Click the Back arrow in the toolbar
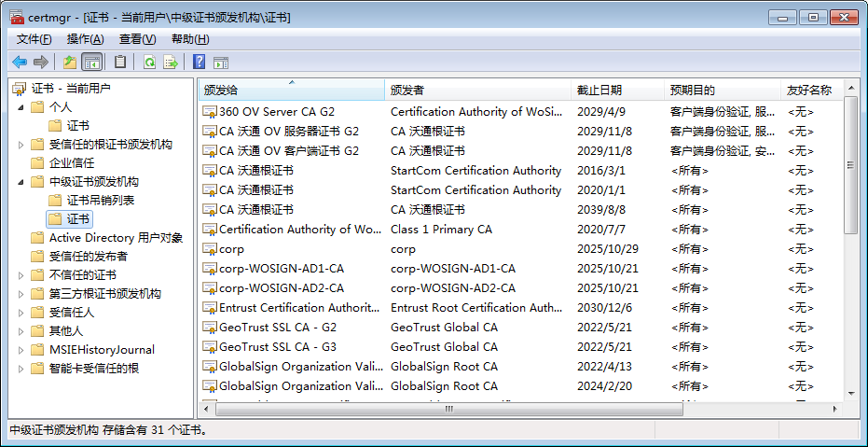This screenshot has height=447, width=868. (x=20, y=62)
